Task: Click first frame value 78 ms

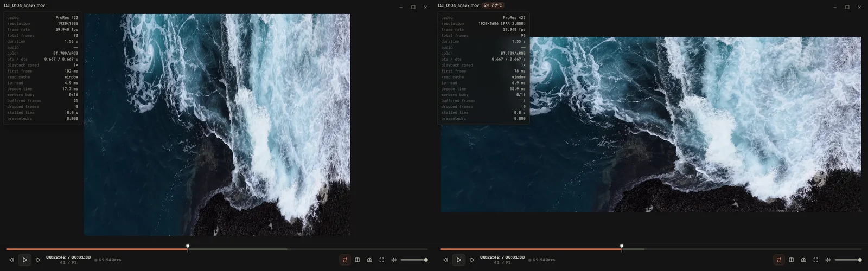Action: click(x=520, y=71)
